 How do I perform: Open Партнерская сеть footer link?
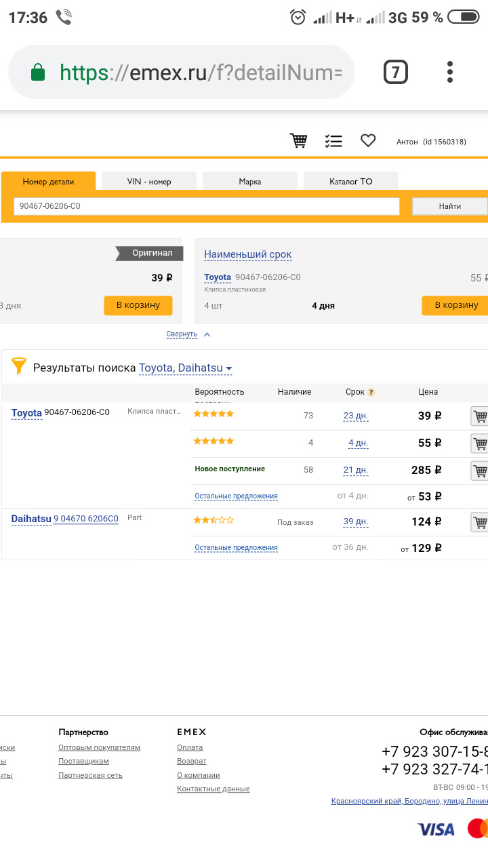click(90, 775)
